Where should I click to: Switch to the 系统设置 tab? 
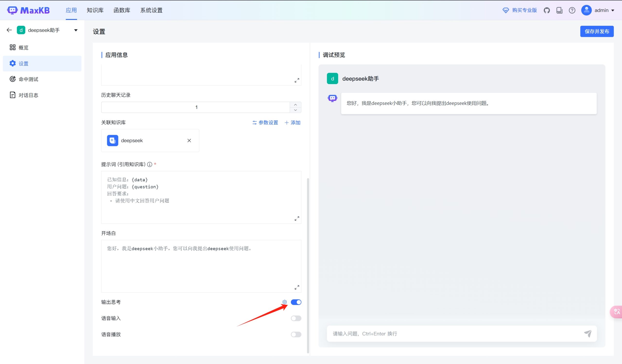tap(151, 10)
